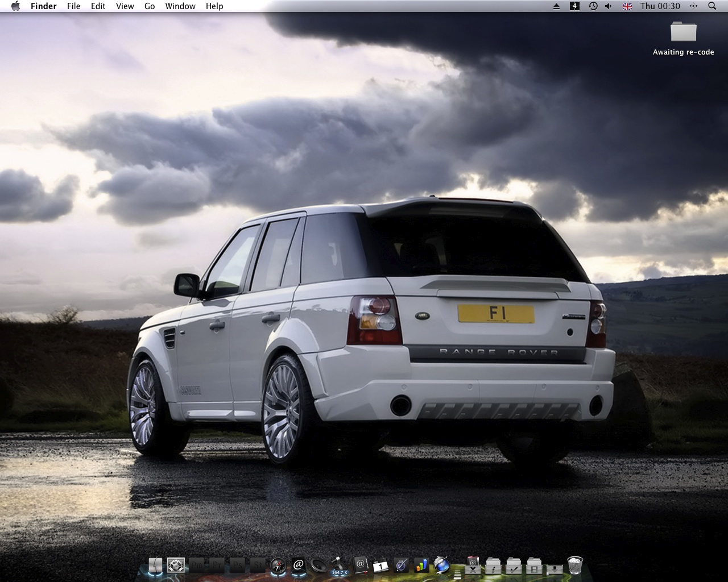Open the bar chart app in the dock
This screenshot has width=728, height=582.
tap(421, 566)
